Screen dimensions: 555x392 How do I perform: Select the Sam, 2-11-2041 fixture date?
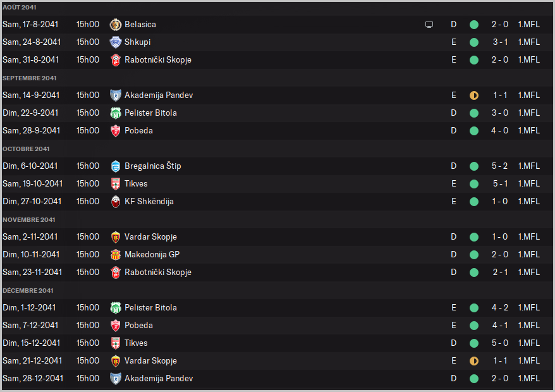click(x=30, y=237)
